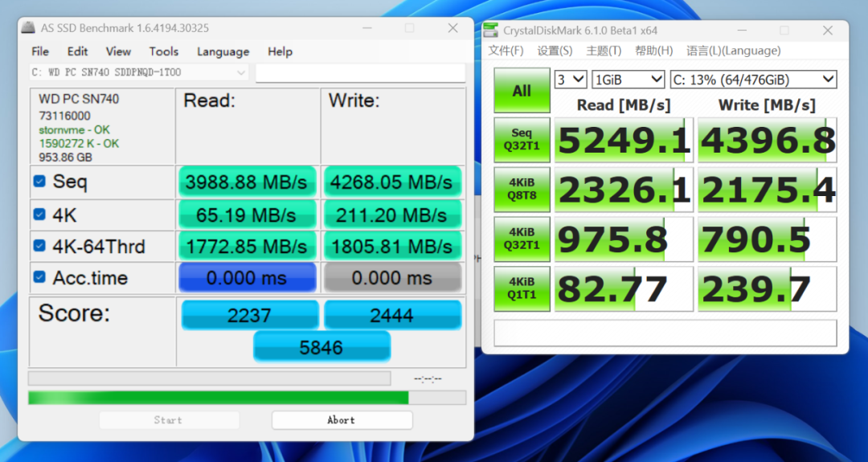Open the 1GiB test size dropdown

click(x=628, y=80)
